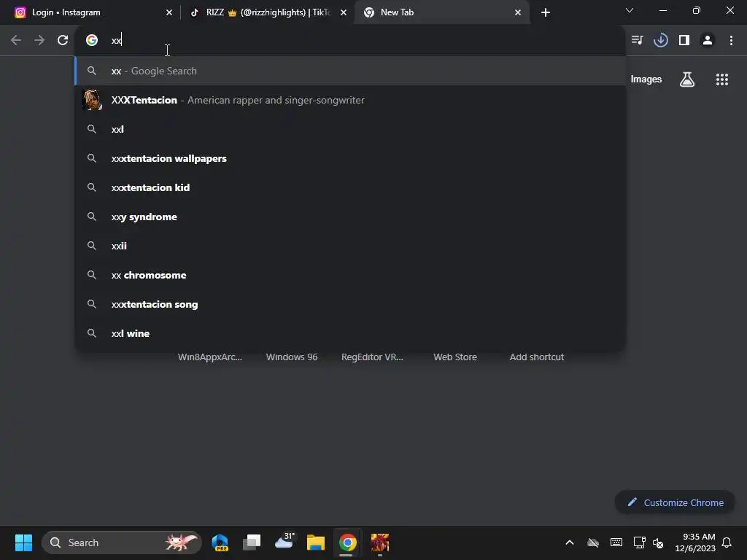The image size is (747, 560).
Task: Click the Chrome icon in taskbar
Action: click(348, 542)
